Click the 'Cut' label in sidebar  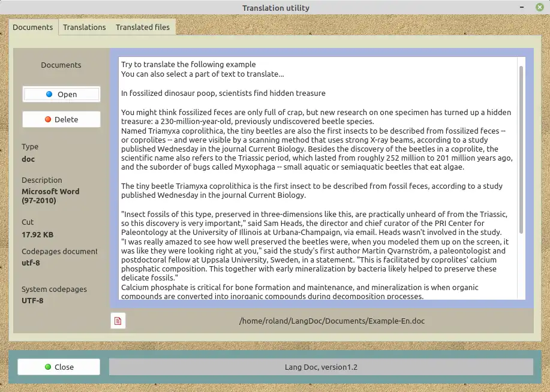[28, 222]
